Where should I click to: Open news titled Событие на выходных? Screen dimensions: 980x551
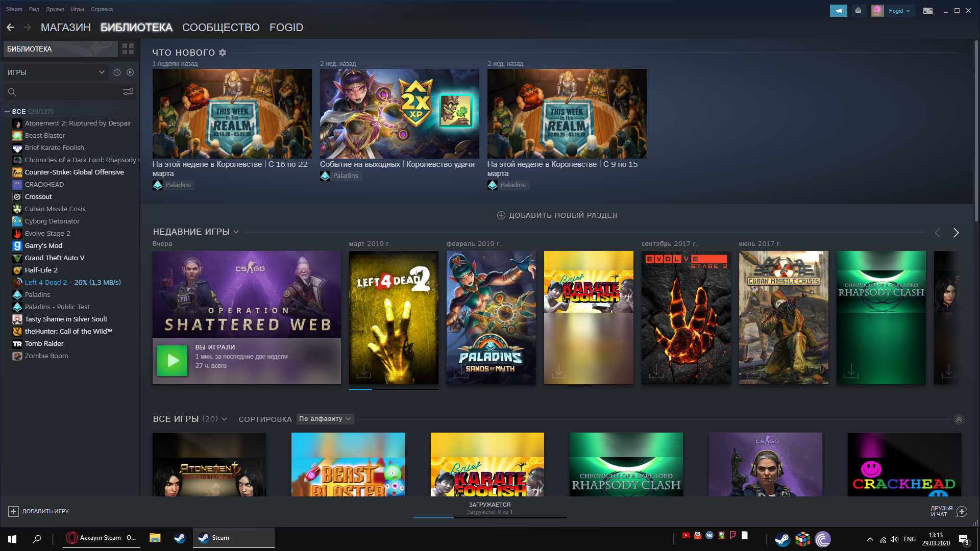(397, 164)
